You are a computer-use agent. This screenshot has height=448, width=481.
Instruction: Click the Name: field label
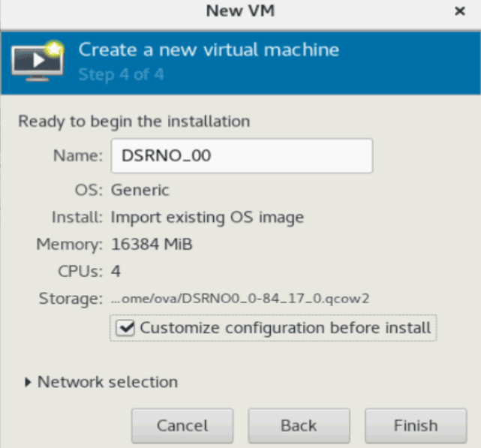pyautogui.click(x=78, y=155)
